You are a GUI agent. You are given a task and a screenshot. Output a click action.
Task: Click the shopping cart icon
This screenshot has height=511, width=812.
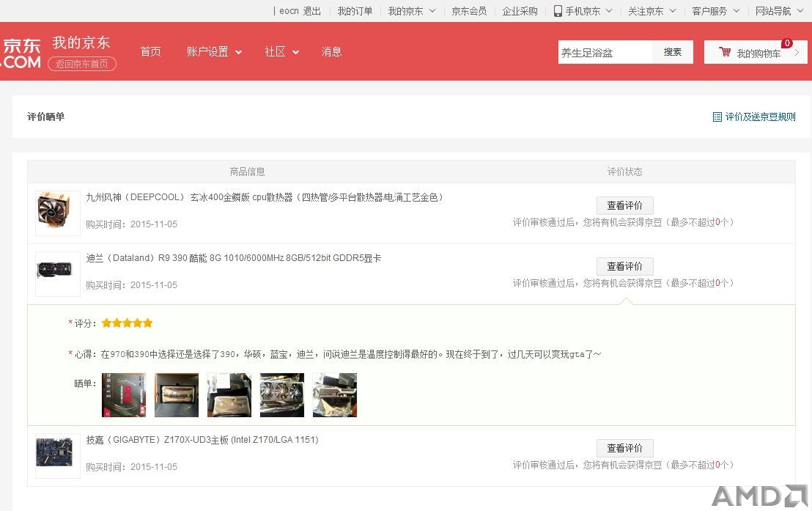pyautogui.click(x=725, y=52)
